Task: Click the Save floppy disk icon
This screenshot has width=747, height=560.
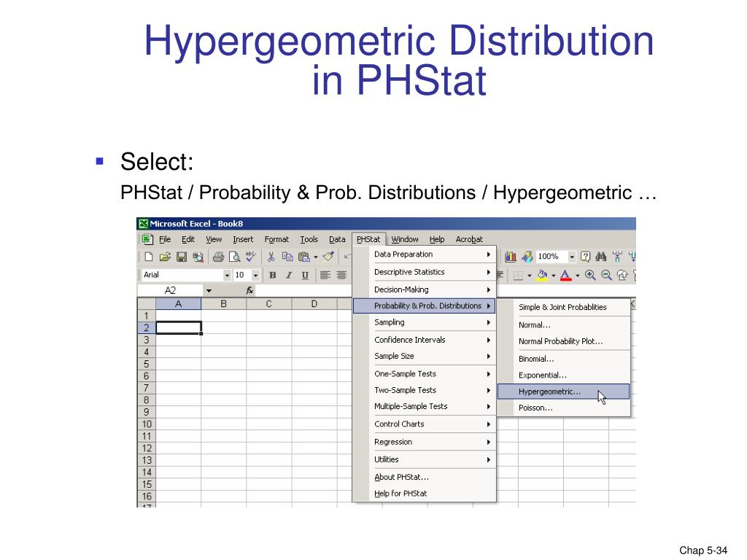Action: (x=182, y=257)
